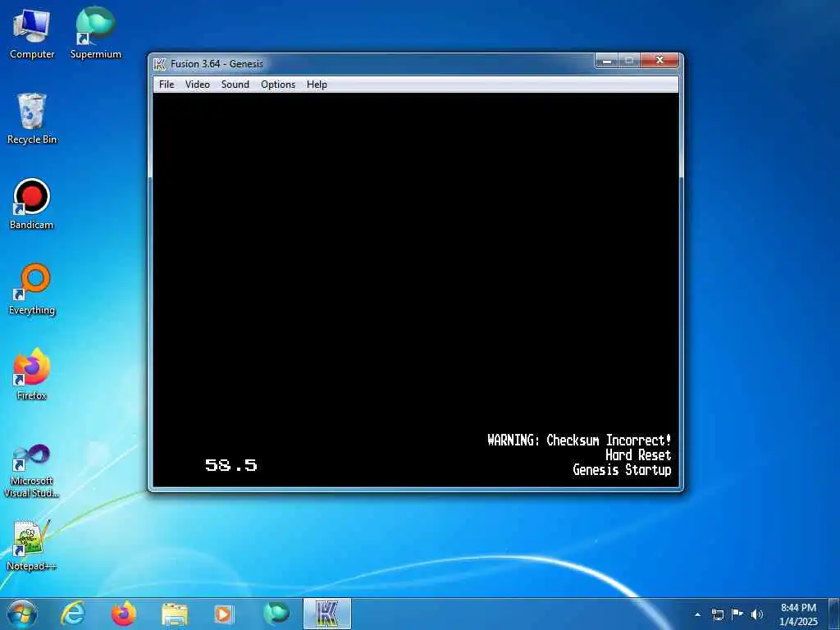
Task: Open the File menu in Fusion
Action: [x=167, y=84]
